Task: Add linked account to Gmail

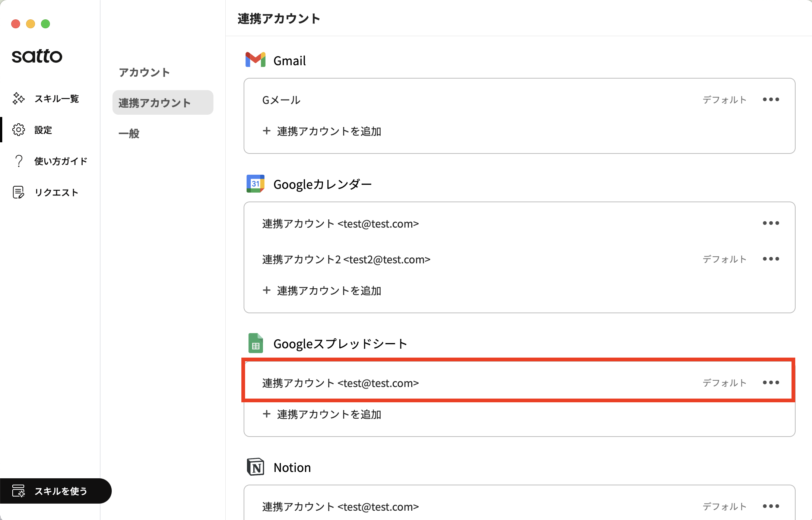Action: click(x=322, y=131)
